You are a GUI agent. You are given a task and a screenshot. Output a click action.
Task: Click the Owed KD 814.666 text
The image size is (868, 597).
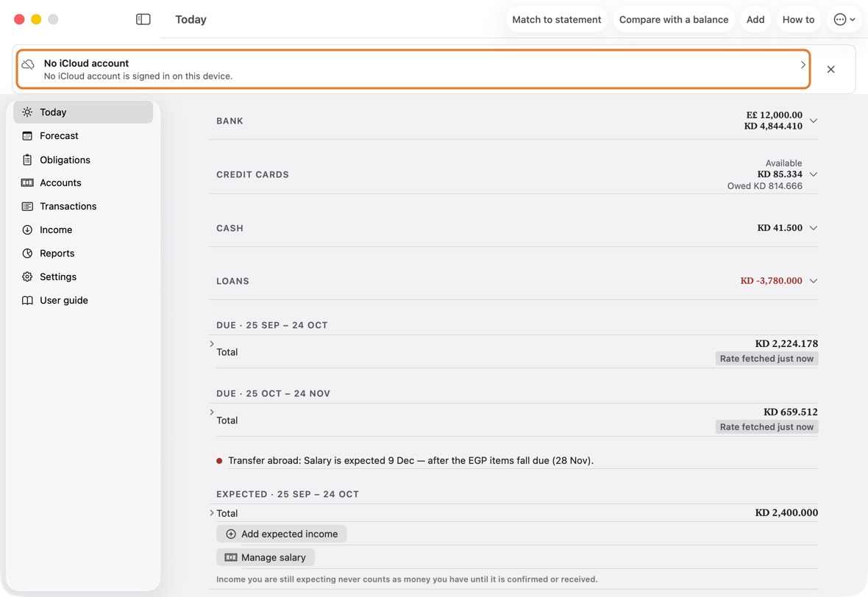coord(764,186)
